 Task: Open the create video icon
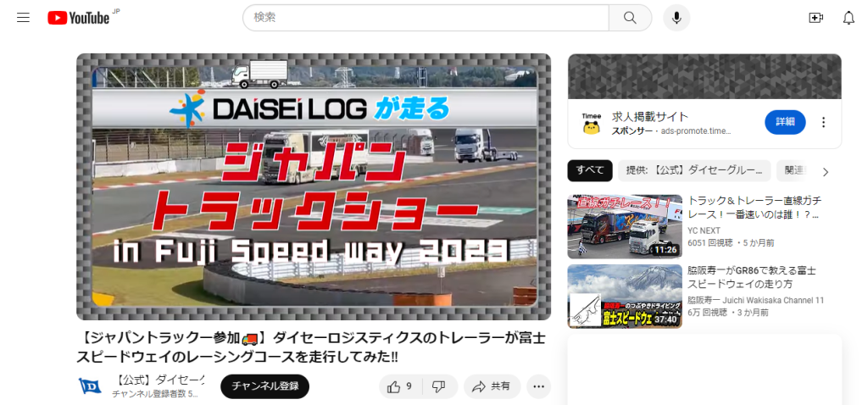coord(816,18)
